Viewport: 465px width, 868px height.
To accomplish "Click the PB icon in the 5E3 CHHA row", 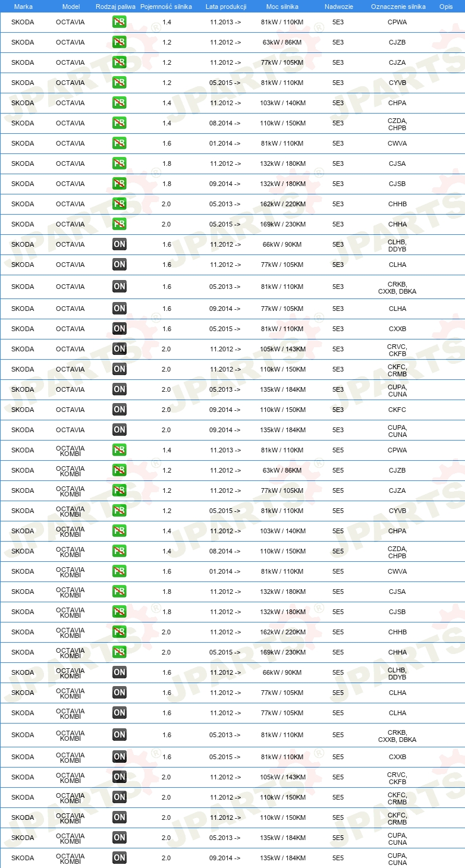I will point(120,224).
